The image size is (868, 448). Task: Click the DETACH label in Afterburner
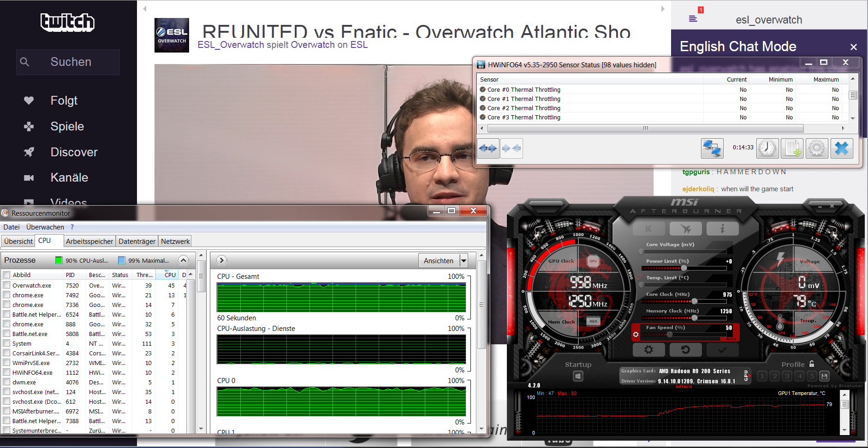pos(684,387)
